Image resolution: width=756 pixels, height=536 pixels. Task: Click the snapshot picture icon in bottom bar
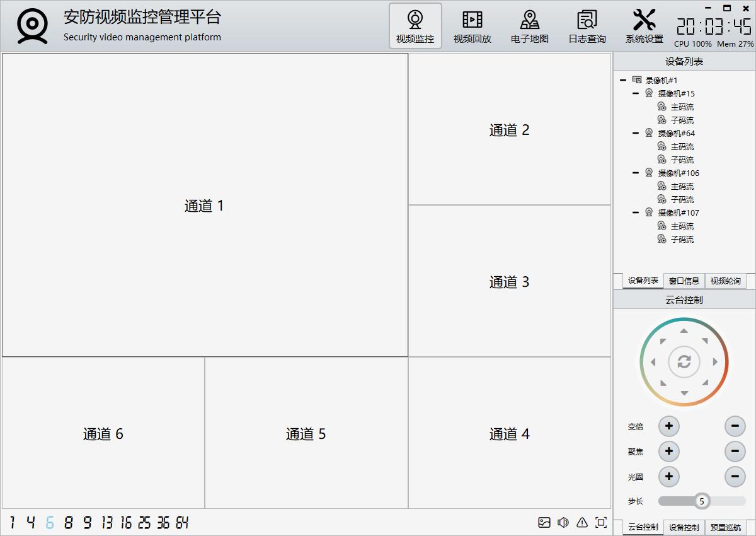pyautogui.click(x=544, y=522)
